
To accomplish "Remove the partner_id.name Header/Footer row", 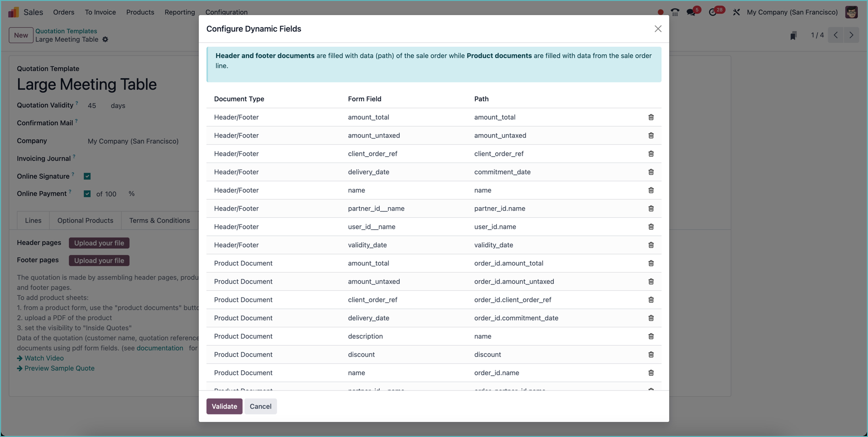I will click(651, 209).
